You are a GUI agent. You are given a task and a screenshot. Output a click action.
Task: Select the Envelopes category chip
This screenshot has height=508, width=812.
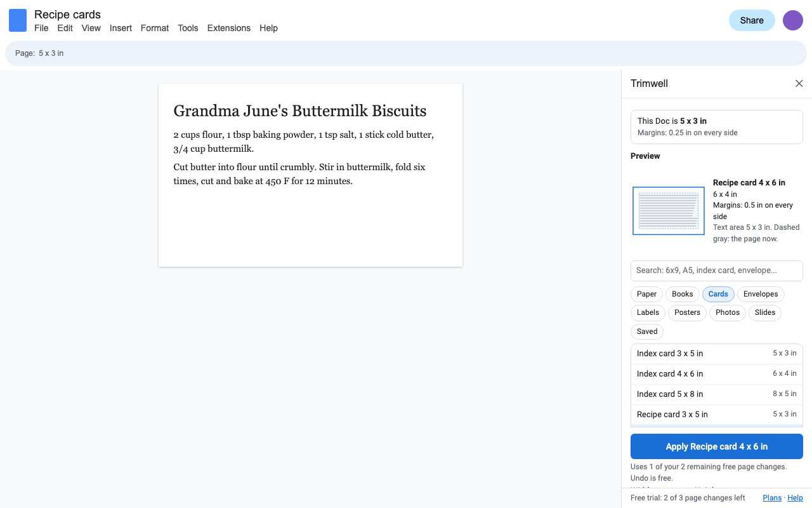coord(761,294)
